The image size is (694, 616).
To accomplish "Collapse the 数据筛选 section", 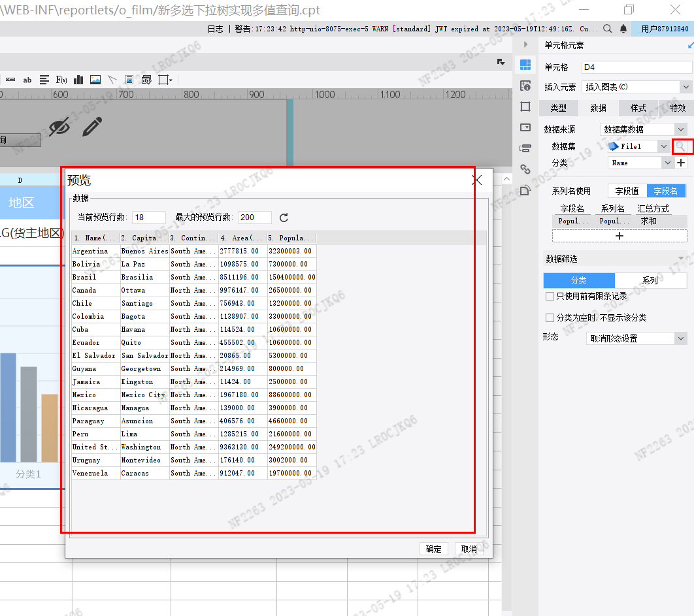I will click(681, 259).
